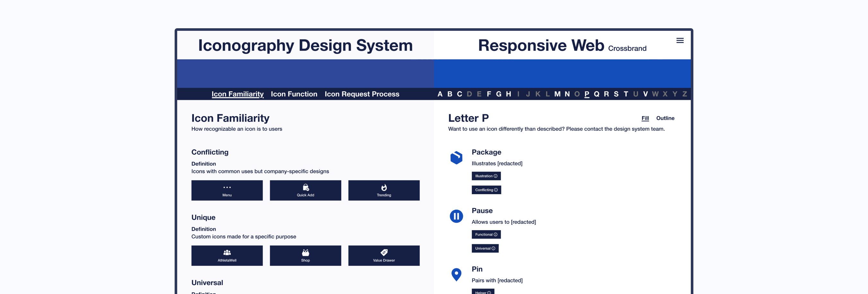Select the AthletaWell icon tile
868x294 pixels.
coord(227,255)
